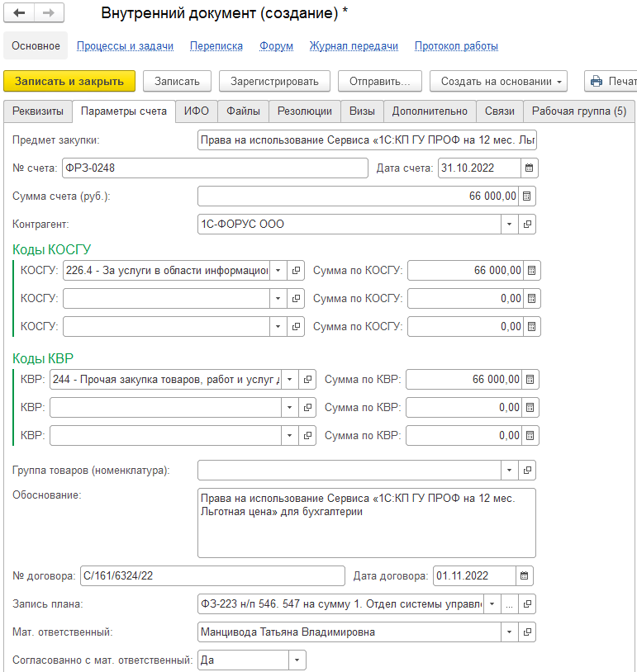Switch to Дополнительно tab

tap(430, 111)
